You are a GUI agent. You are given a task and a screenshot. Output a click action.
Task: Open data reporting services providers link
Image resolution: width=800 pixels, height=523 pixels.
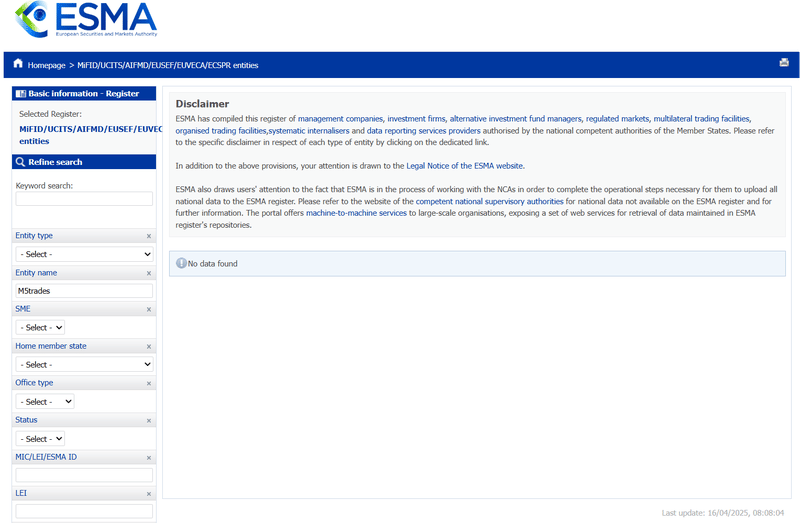click(423, 131)
